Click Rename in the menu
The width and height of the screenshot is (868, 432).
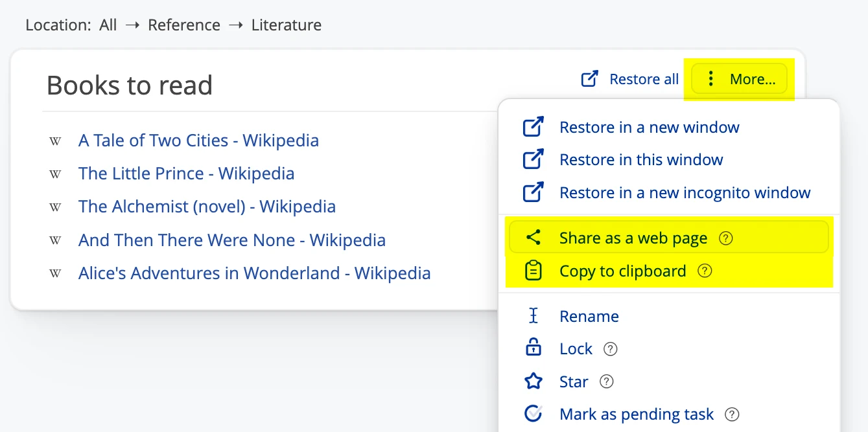pyautogui.click(x=589, y=316)
